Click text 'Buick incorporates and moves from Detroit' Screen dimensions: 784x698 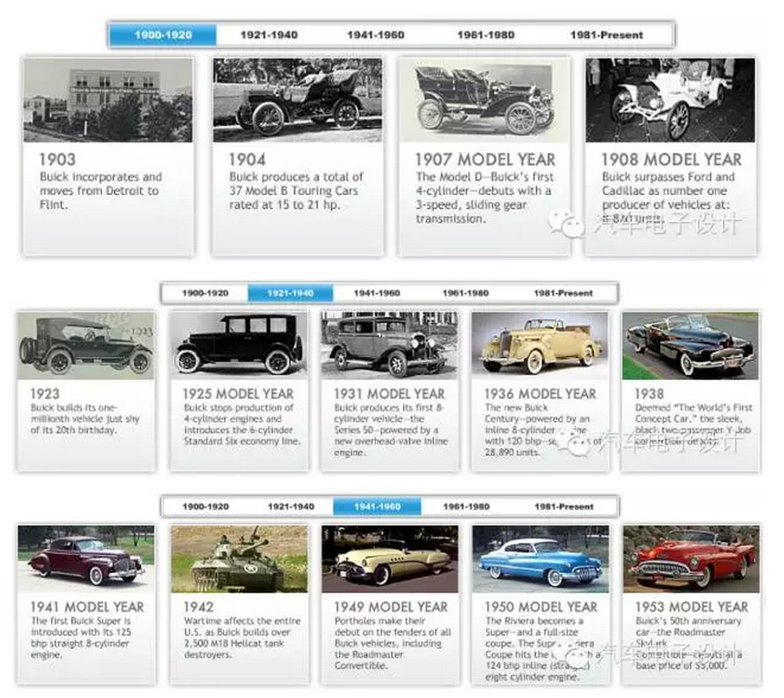pos(100,190)
